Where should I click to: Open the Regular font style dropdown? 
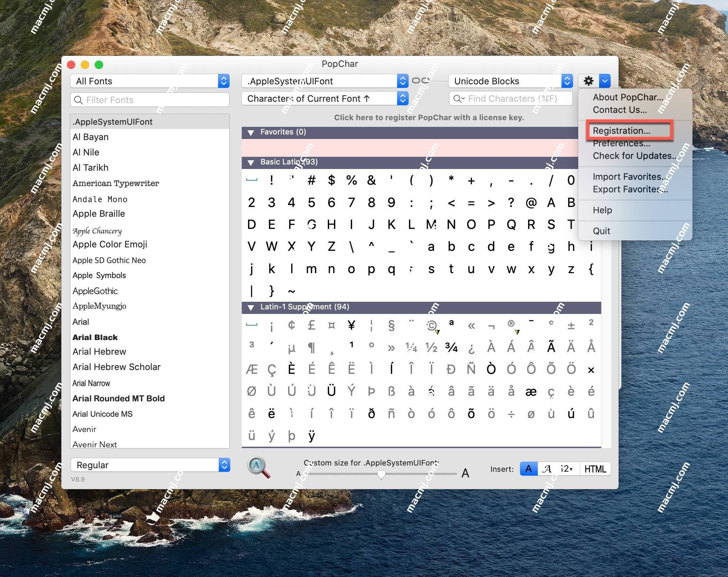point(150,465)
